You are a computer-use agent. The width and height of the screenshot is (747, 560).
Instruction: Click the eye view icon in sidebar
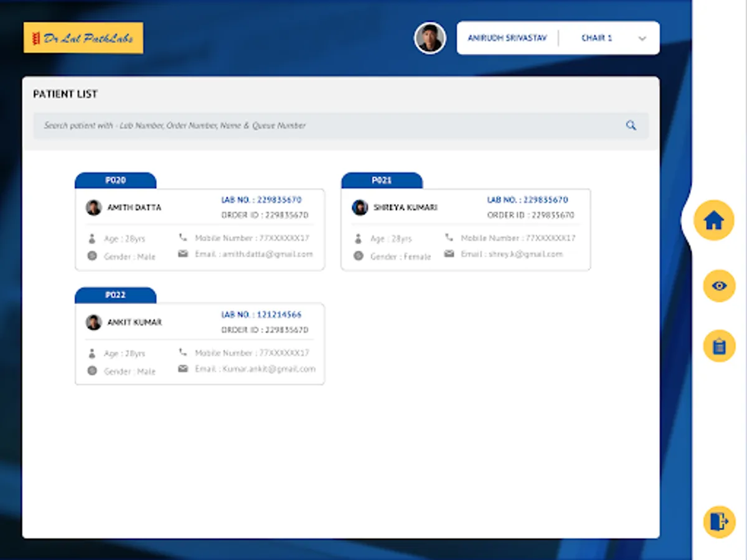(x=719, y=286)
